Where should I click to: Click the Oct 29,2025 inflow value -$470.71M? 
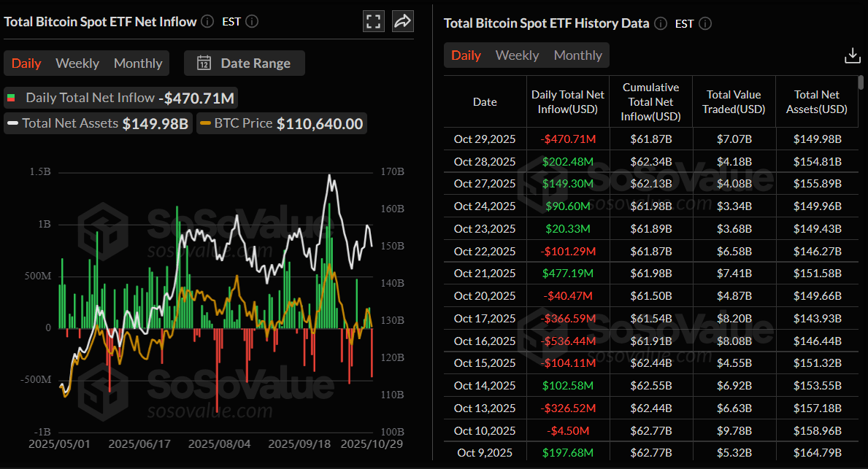pyautogui.click(x=568, y=139)
